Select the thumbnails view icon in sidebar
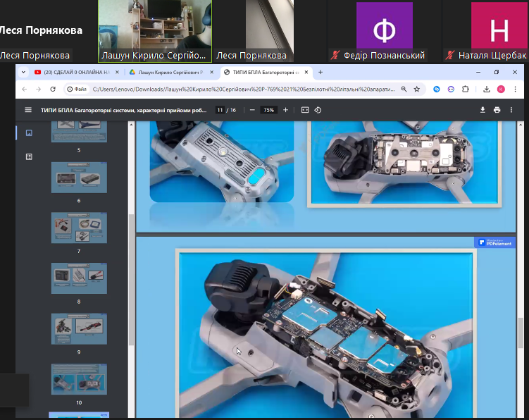The image size is (529, 420). coord(29,133)
